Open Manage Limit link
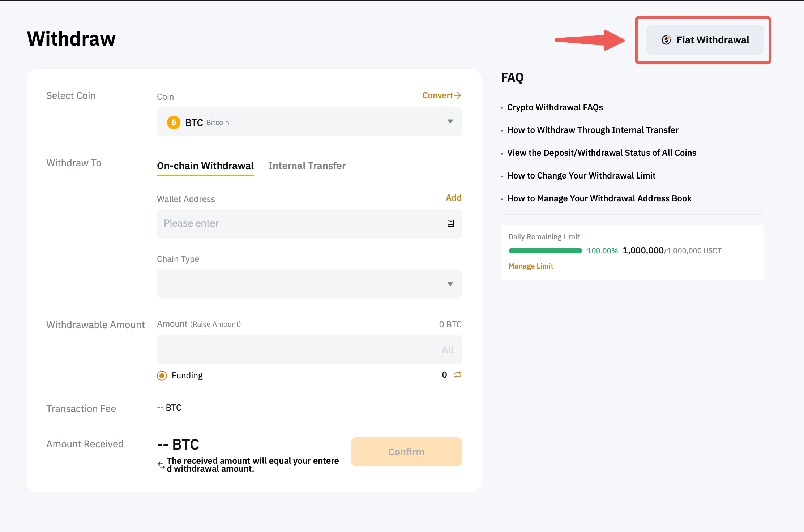804x532 pixels. pos(530,266)
